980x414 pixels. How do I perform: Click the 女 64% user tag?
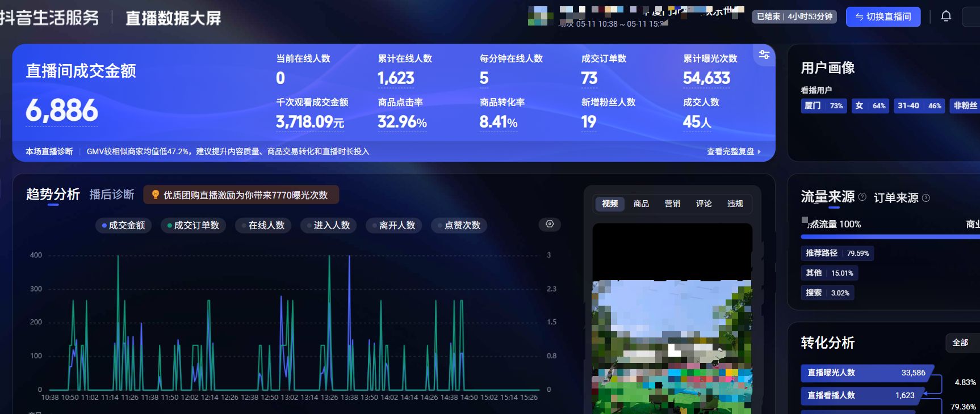870,105
